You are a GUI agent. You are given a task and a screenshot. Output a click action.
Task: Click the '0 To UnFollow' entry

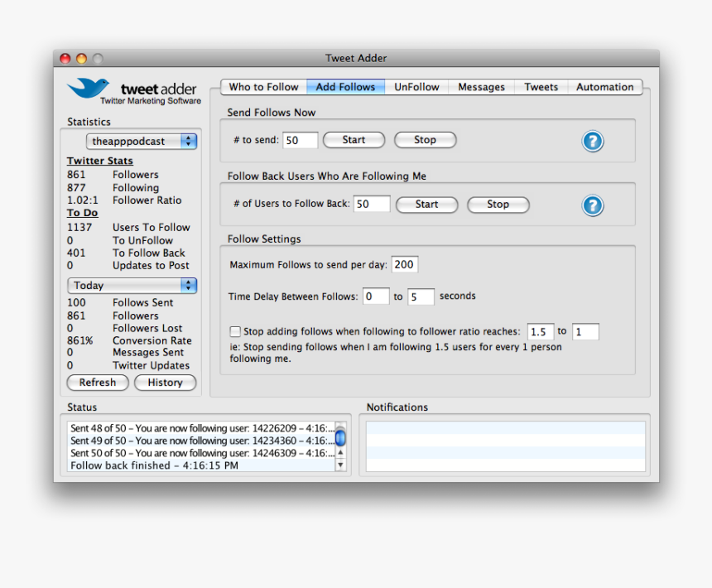[120, 240]
